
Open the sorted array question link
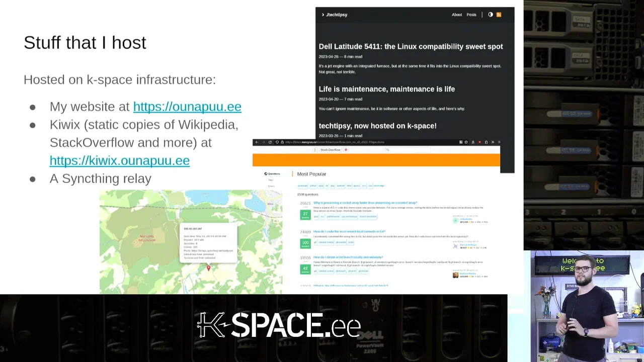(365, 203)
